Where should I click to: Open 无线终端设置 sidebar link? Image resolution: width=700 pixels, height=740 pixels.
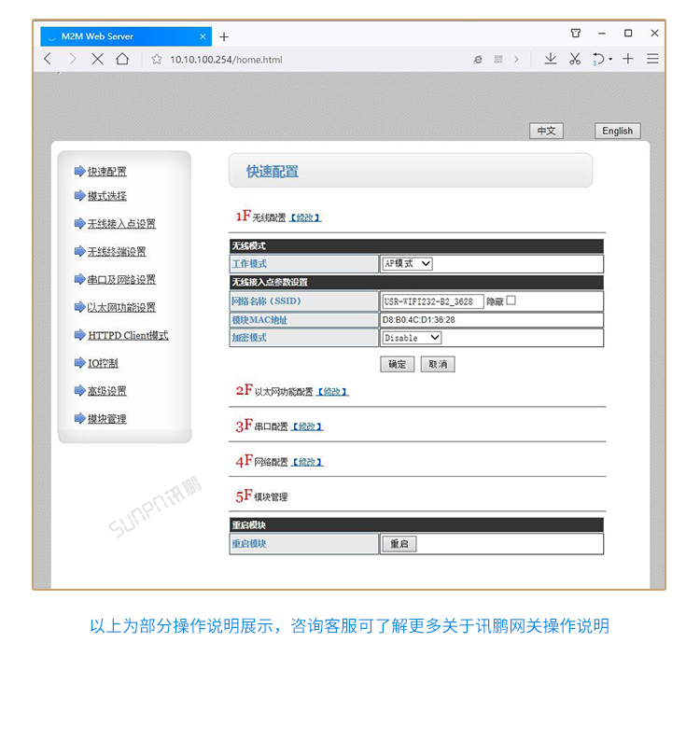(x=117, y=252)
